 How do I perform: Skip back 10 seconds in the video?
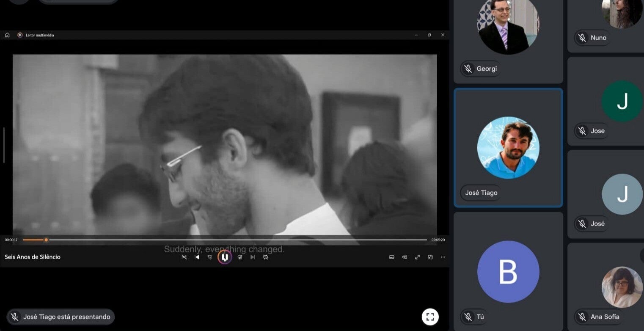pyautogui.click(x=210, y=257)
